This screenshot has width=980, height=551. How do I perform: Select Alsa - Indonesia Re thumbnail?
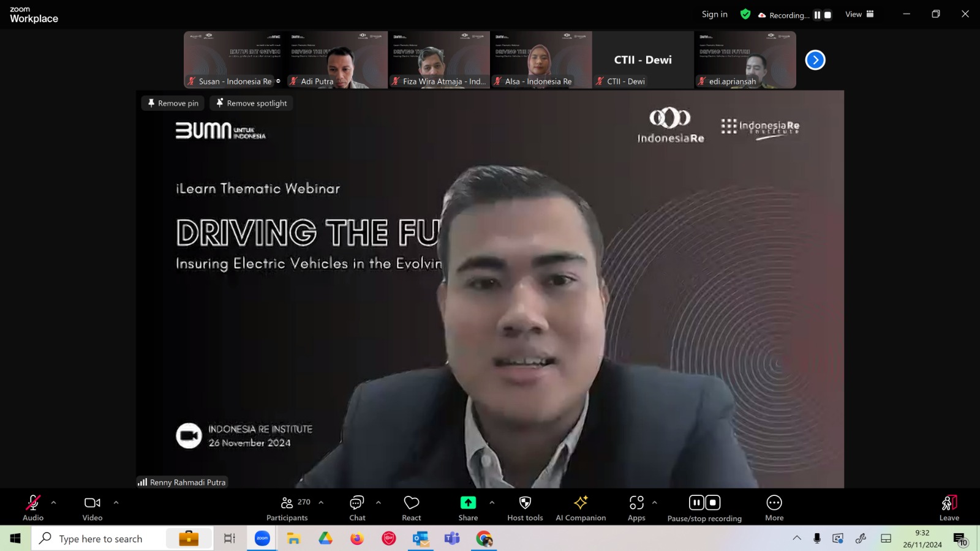541,60
